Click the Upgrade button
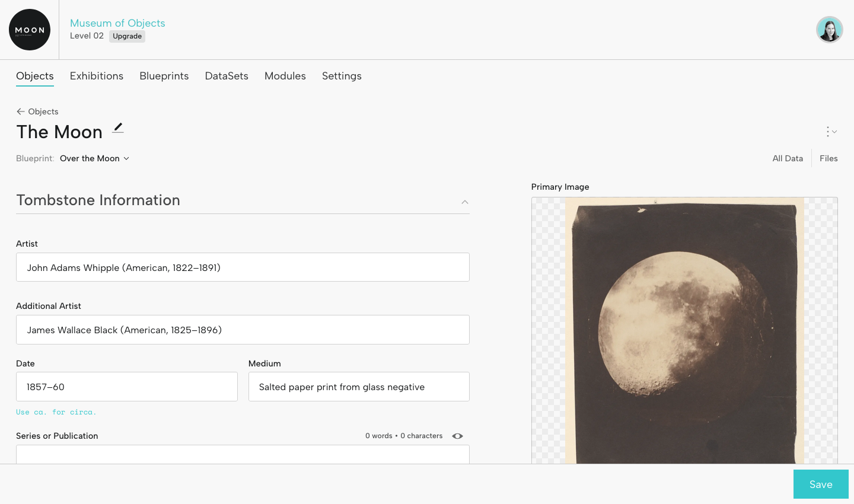 (x=127, y=36)
